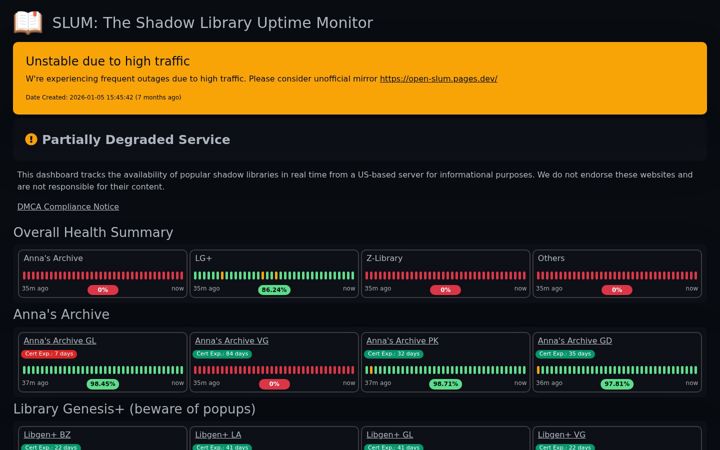Click the 'Cert Exp.: 84 days' badge

coord(222,354)
